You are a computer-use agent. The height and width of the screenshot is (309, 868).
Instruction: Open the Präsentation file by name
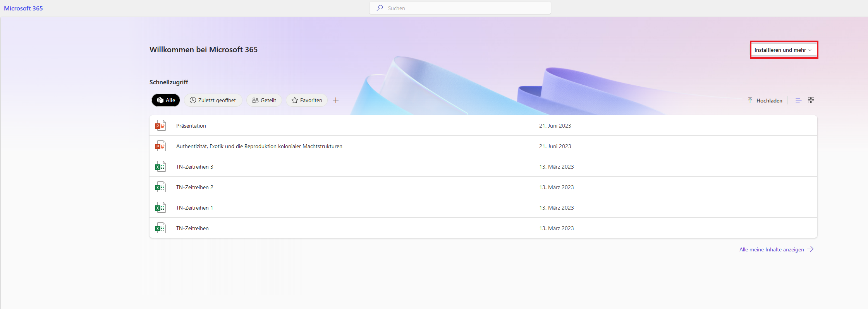tap(191, 126)
